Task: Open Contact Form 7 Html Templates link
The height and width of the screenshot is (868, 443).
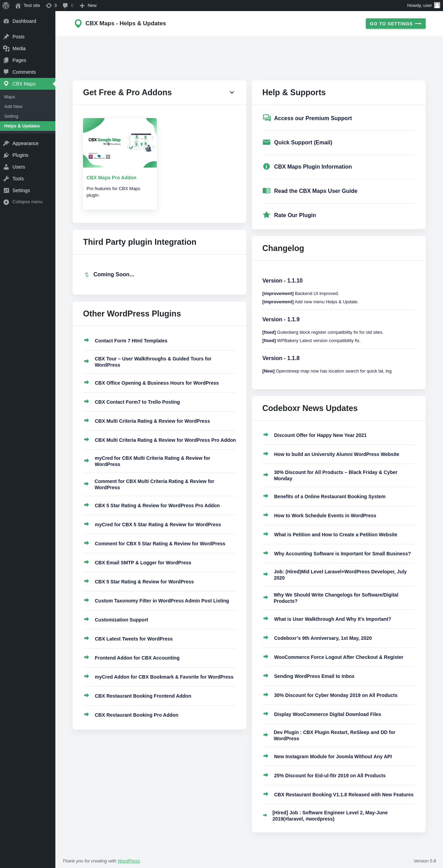Action: 131,341
